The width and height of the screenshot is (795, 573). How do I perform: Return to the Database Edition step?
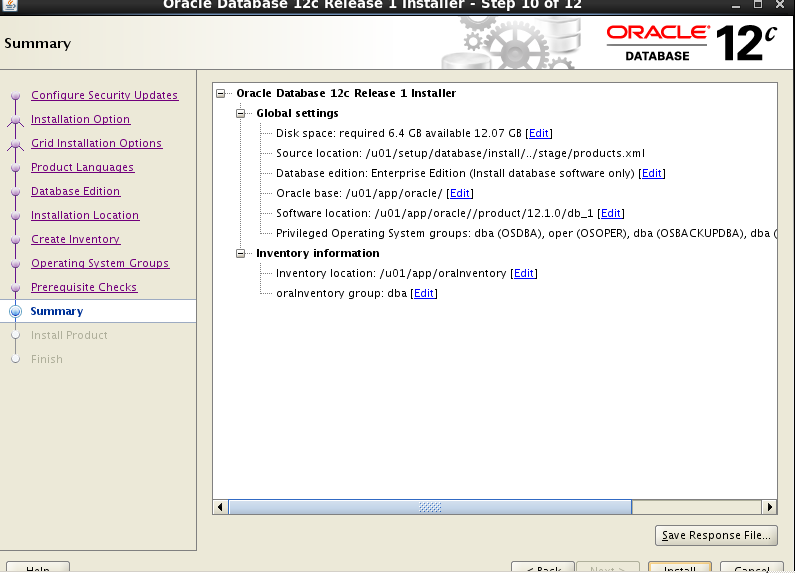76,191
